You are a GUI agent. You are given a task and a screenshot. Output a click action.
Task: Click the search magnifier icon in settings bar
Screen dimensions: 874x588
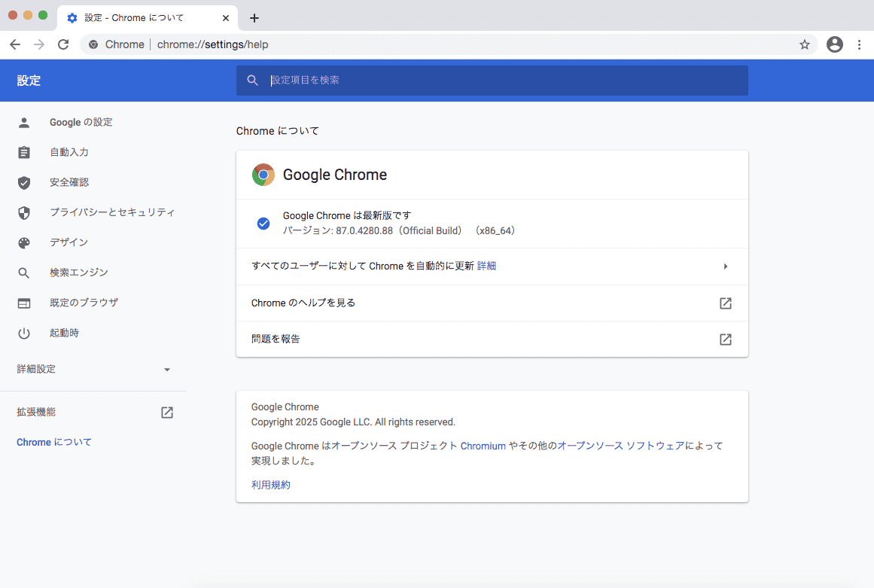(252, 81)
